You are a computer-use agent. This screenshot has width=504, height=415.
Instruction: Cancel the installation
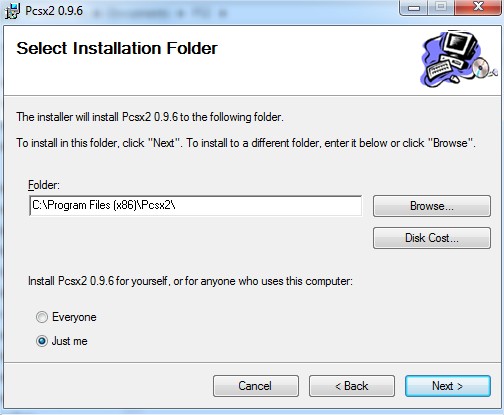click(256, 386)
